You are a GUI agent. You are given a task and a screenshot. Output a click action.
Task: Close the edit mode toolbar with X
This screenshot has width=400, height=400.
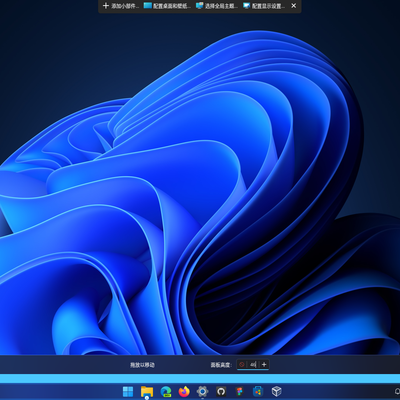coord(294,6)
